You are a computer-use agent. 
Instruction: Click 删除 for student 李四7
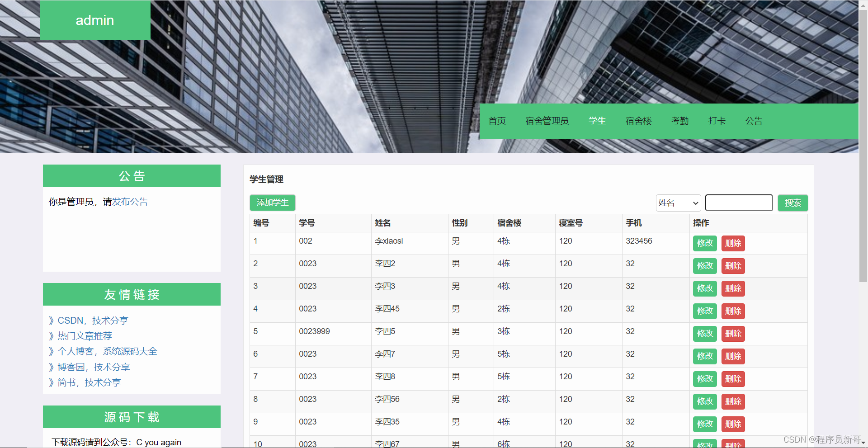733,356
